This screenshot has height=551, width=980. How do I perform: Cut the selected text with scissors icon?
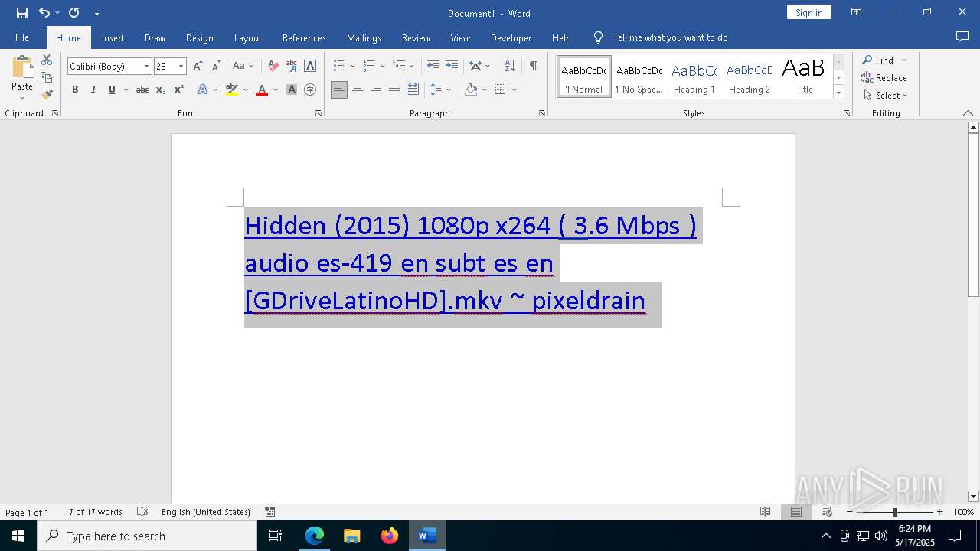click(x=47, y=60)
